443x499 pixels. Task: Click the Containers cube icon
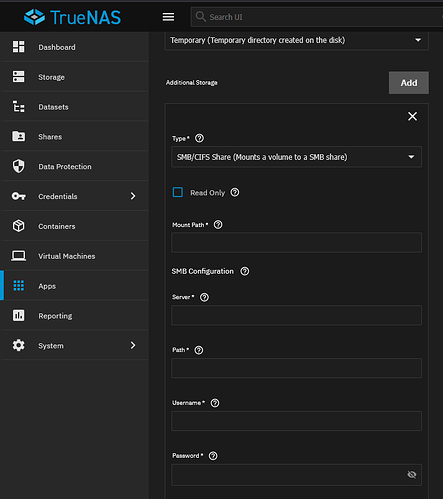[x=19, y=226]
